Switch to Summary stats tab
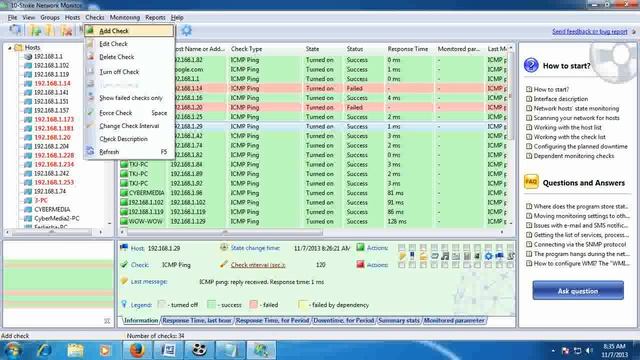The height and width of the screenshot is (360, 640). (399, 320)
